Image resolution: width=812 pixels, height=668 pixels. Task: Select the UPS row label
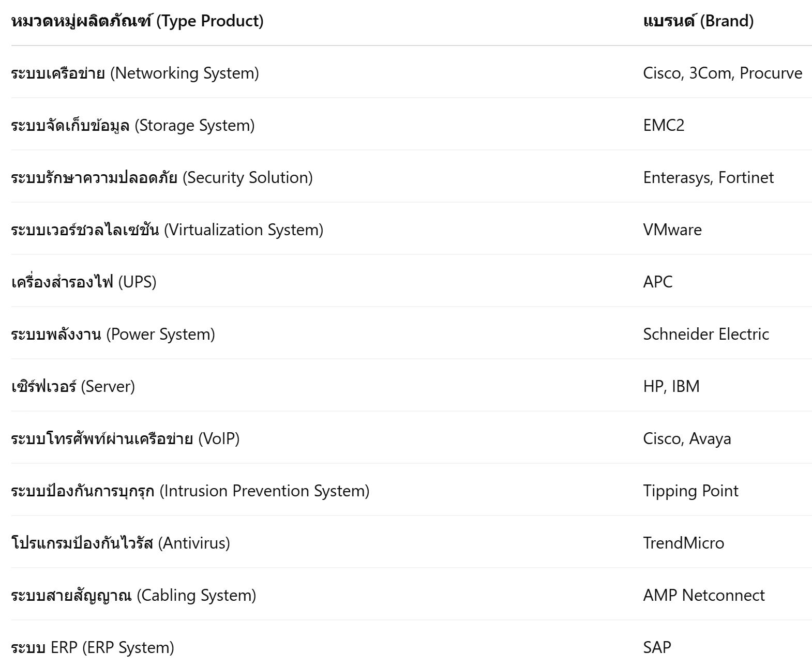[x=83, y=282]
